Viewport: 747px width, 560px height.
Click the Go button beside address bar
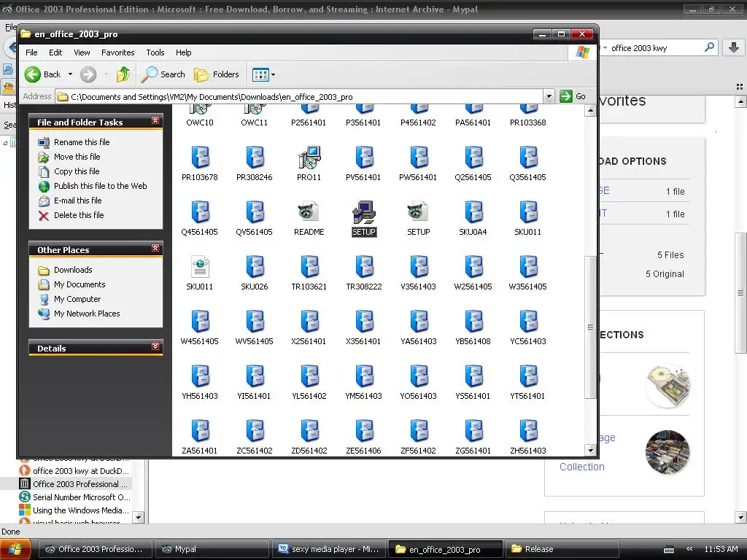(x=573, y=96)
